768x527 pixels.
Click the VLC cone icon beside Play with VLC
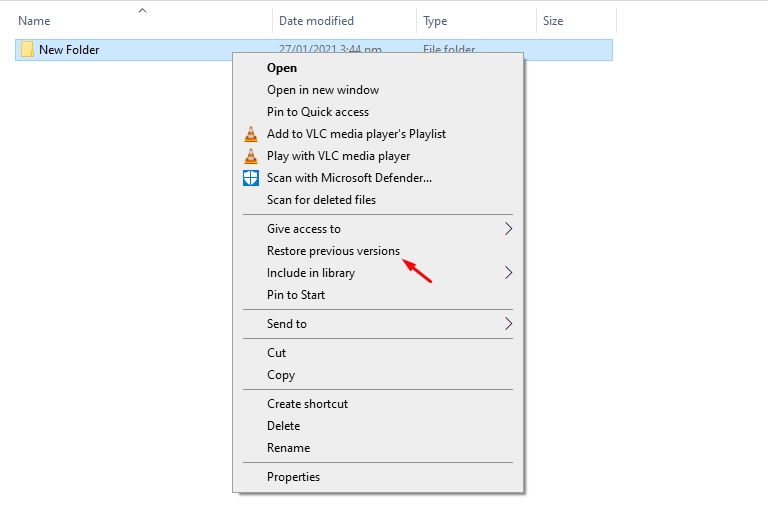tap(251, 156)
